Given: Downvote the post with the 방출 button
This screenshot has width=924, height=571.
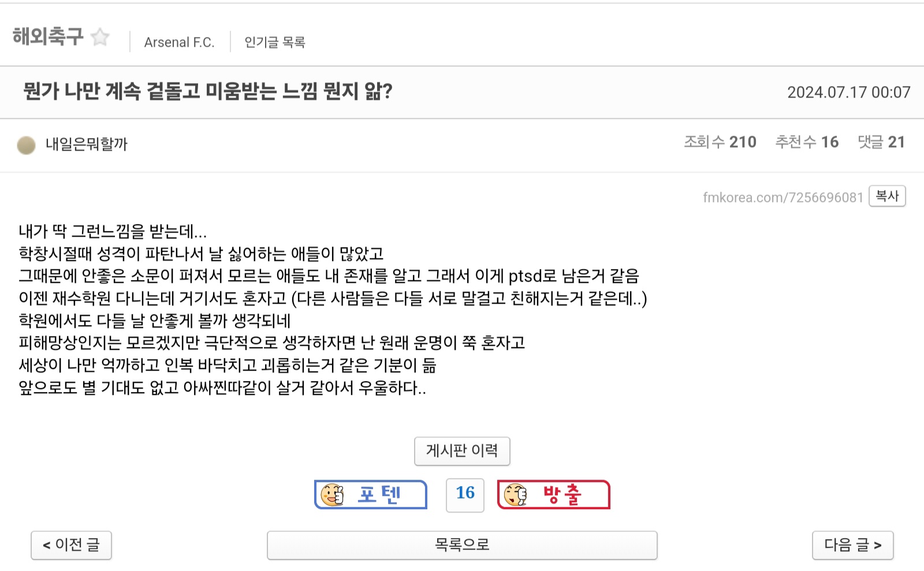Looking at the screenshot, I should coord(553,495).
